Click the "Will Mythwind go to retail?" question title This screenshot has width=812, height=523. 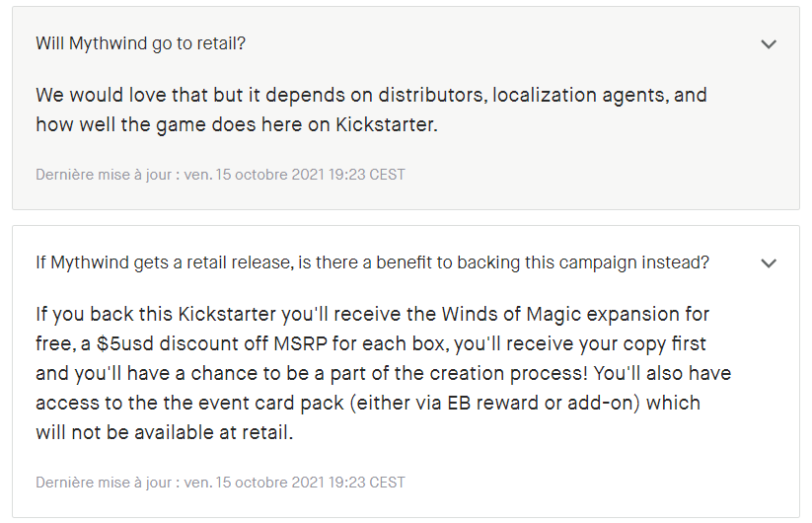pos(140,43)
